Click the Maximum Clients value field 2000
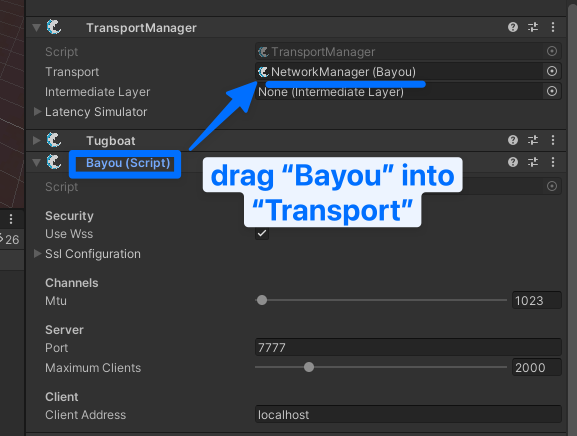Screen dimensions: 577x436 (x=537, y=368)
